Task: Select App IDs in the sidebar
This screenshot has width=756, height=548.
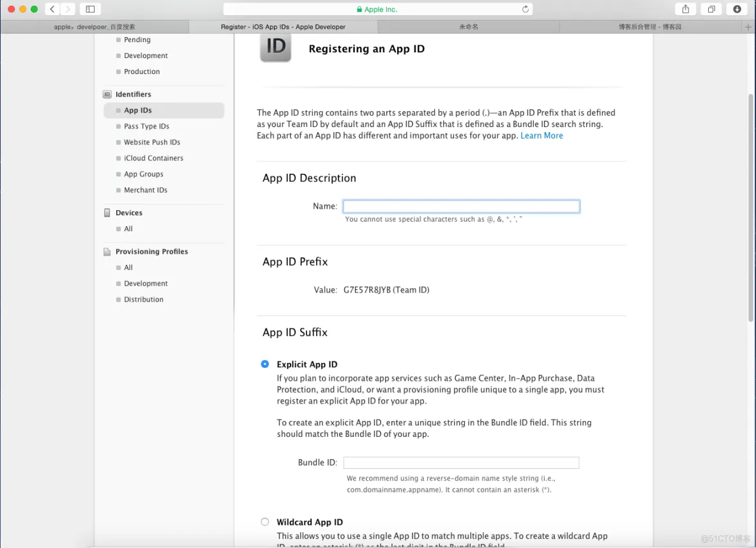Action: [164, 110]
